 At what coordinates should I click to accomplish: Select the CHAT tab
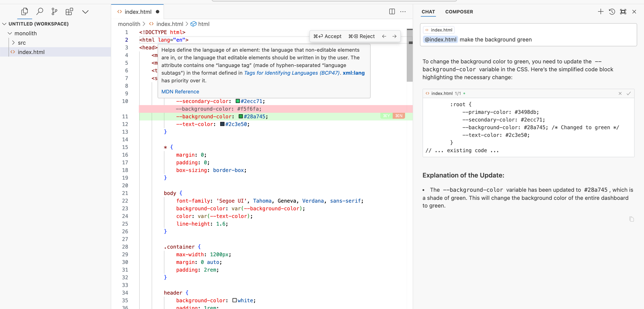[428, 12]
